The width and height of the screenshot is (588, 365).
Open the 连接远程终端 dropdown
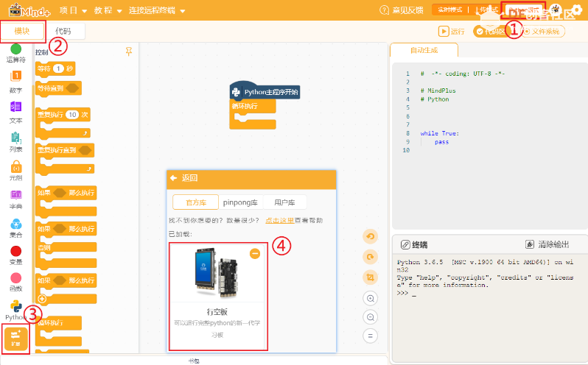(x=156, y=11)
